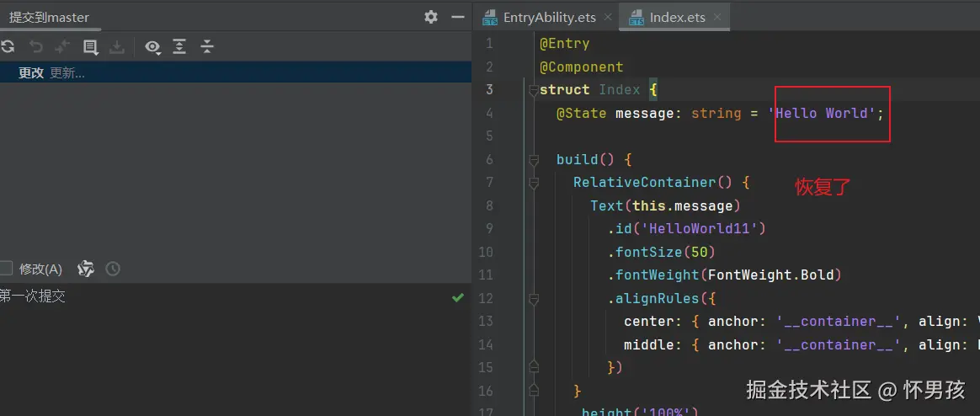Close the EntryAbility.ets tab
This screenshot has height=416, width=980.
click(x=608, y=18)
